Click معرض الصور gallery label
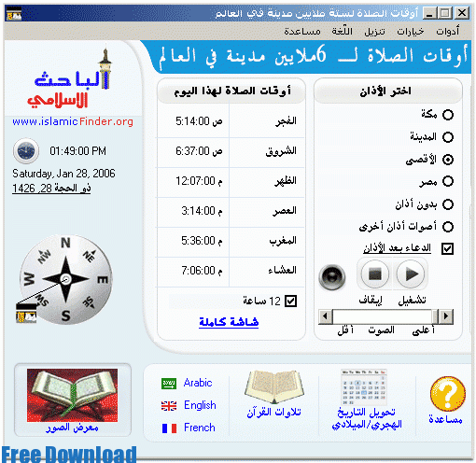The image size is (476, 463). 72,428
